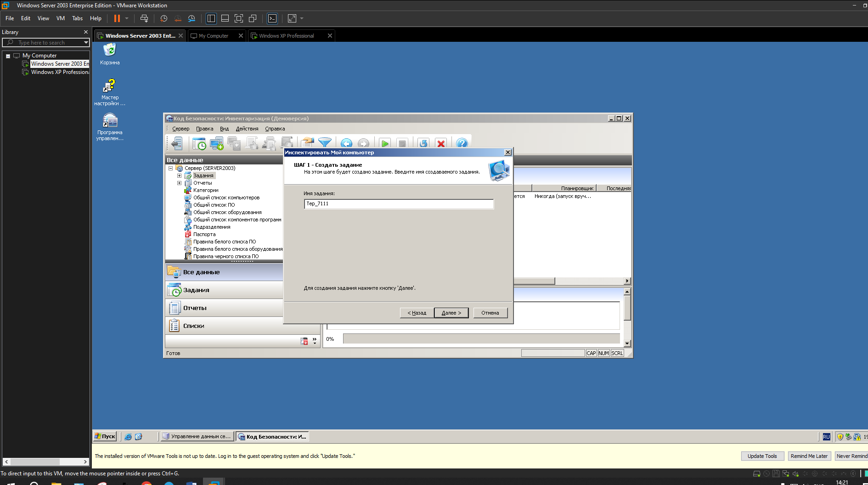Collapse My Computer in VMware library

coord(8,56)
